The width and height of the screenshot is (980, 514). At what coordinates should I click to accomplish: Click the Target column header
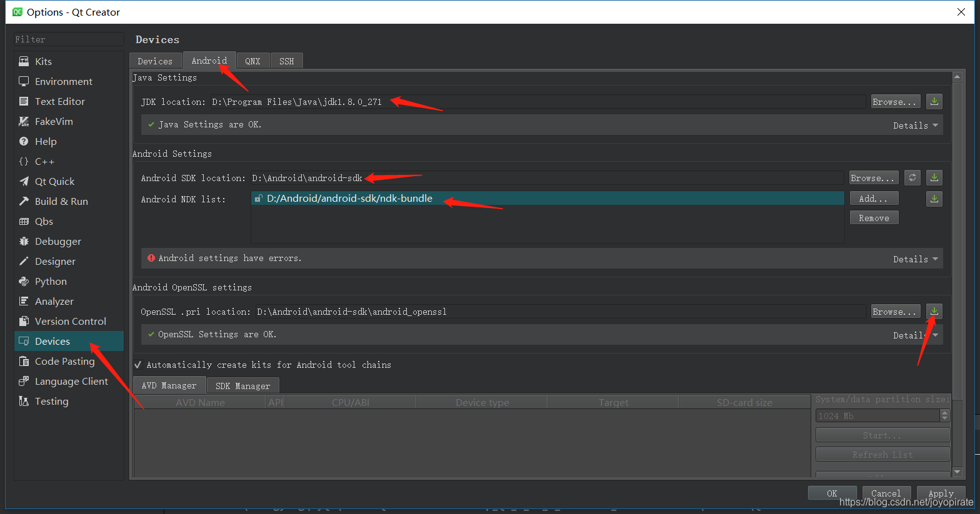613,402
